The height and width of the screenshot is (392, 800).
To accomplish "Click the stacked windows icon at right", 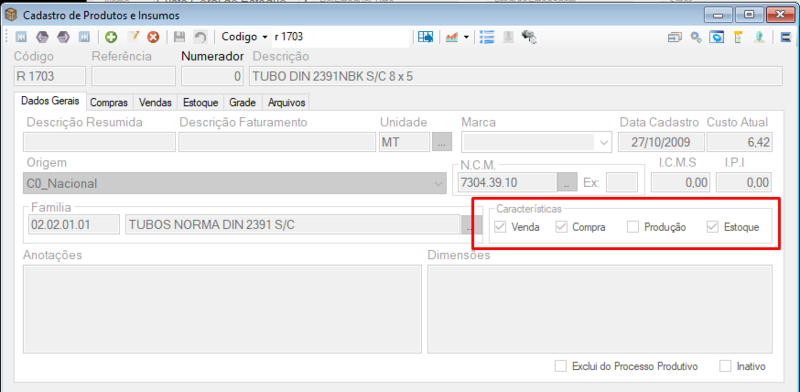I will [676, 37].
